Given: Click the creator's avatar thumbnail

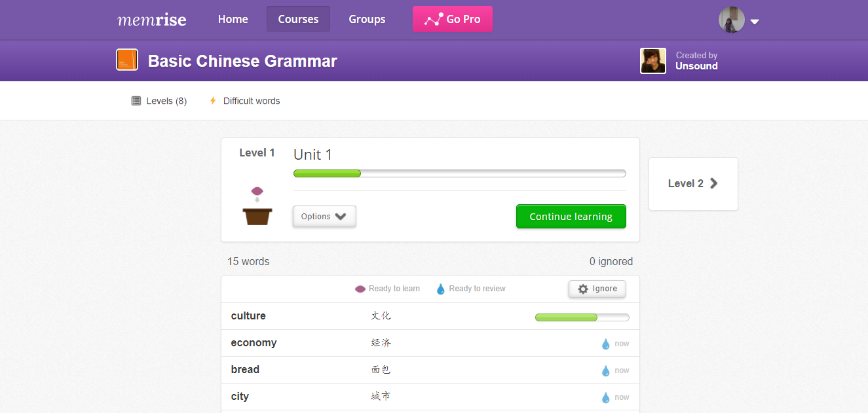Looking at the screenshot, I should coord(653,61).
